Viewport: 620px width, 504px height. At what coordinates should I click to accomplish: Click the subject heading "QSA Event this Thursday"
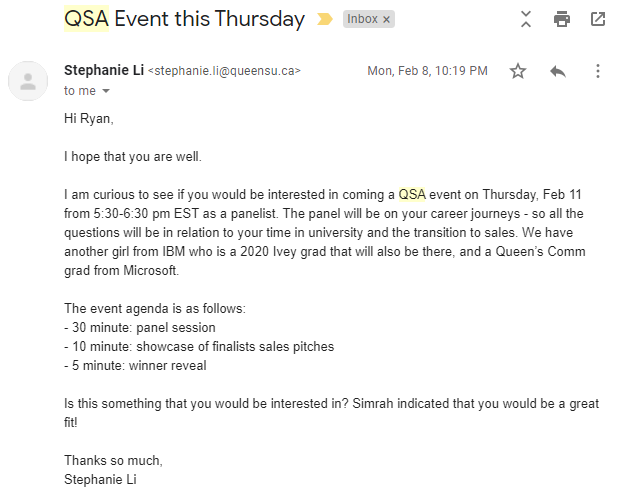[184, 19]
